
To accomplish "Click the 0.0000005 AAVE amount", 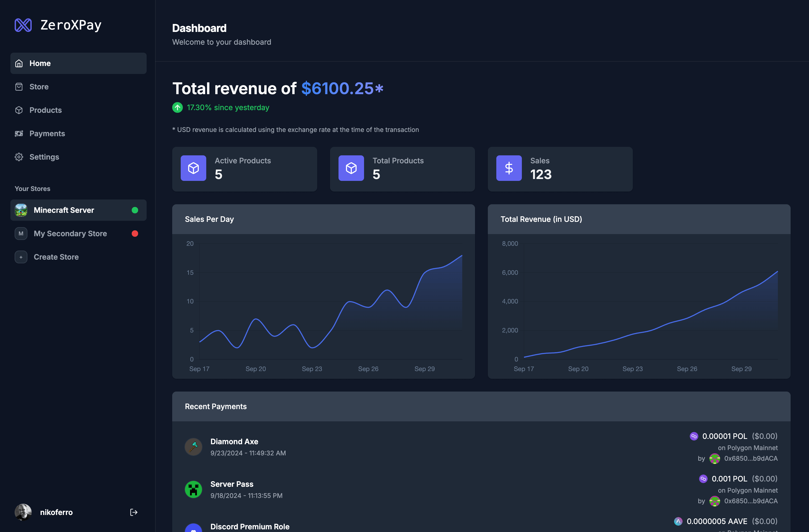I will pos(717,521).
